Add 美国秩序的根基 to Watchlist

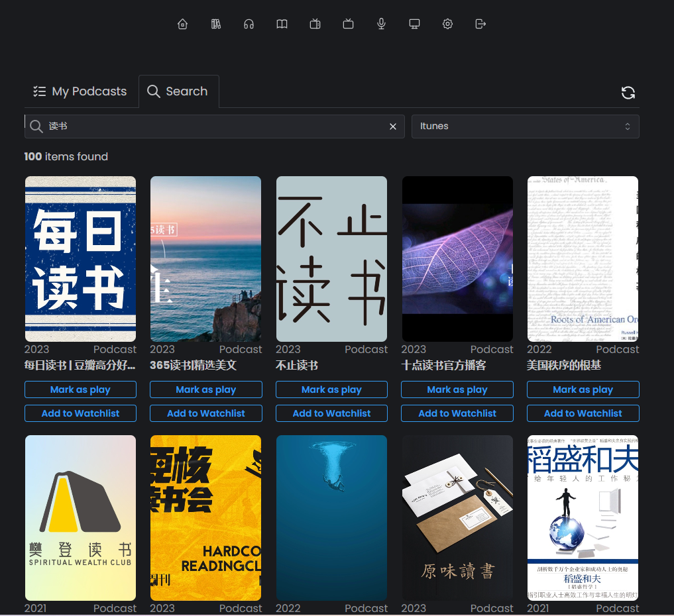(583, 413)
